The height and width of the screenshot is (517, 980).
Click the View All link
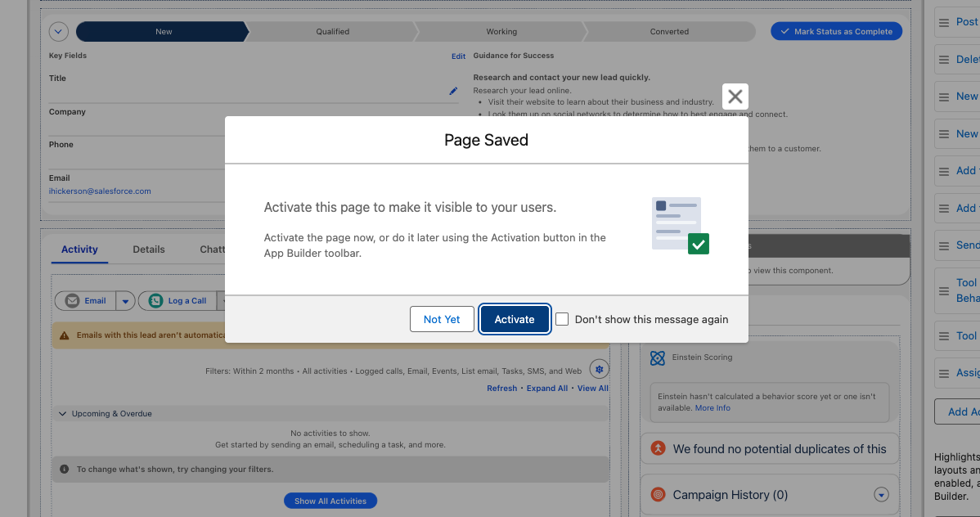click(x=592, y=389)
